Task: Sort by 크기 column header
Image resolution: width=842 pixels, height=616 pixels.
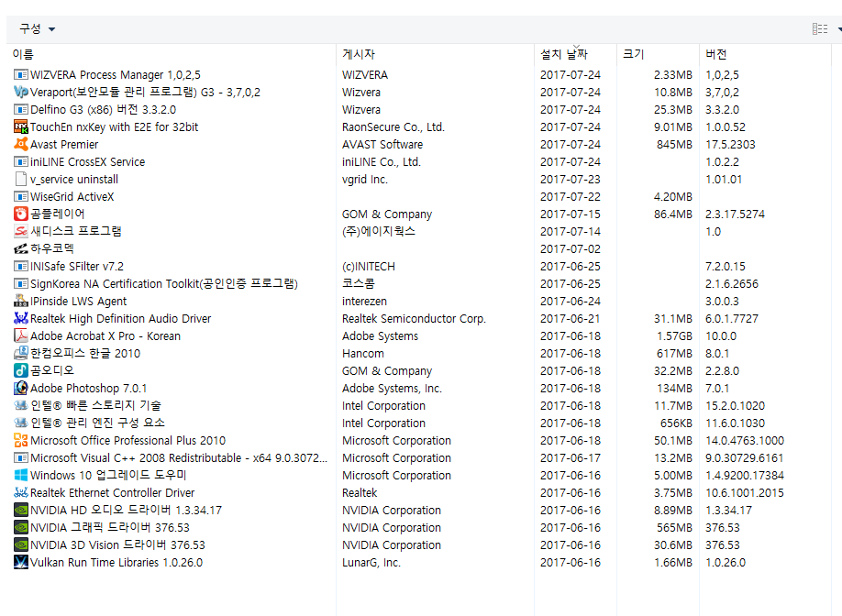Action: (633, 54)
